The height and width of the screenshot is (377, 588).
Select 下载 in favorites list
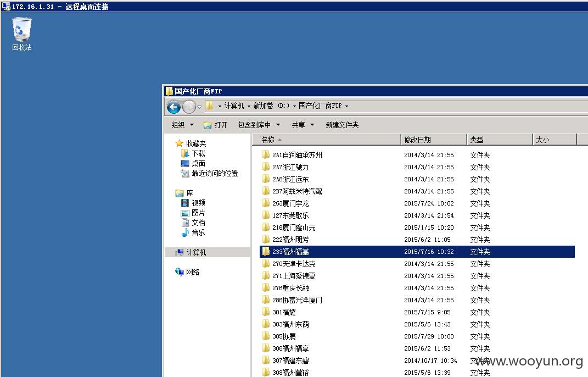click(193, 153)
